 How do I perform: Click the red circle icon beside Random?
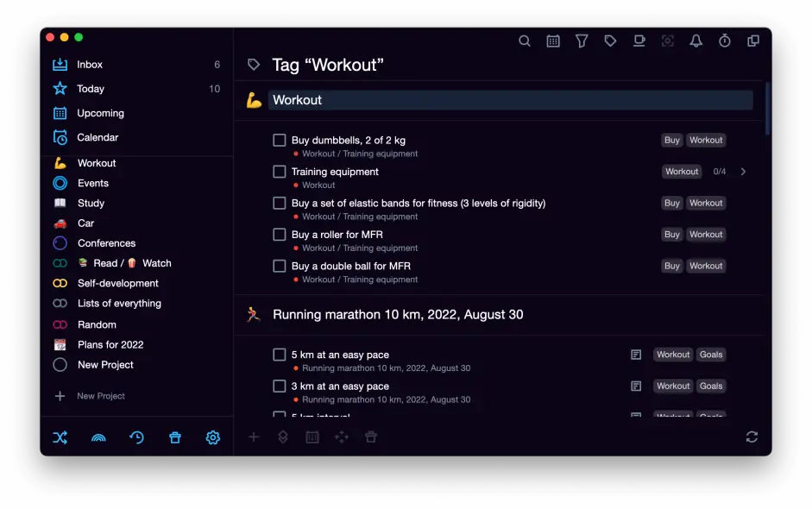(60, 324)
